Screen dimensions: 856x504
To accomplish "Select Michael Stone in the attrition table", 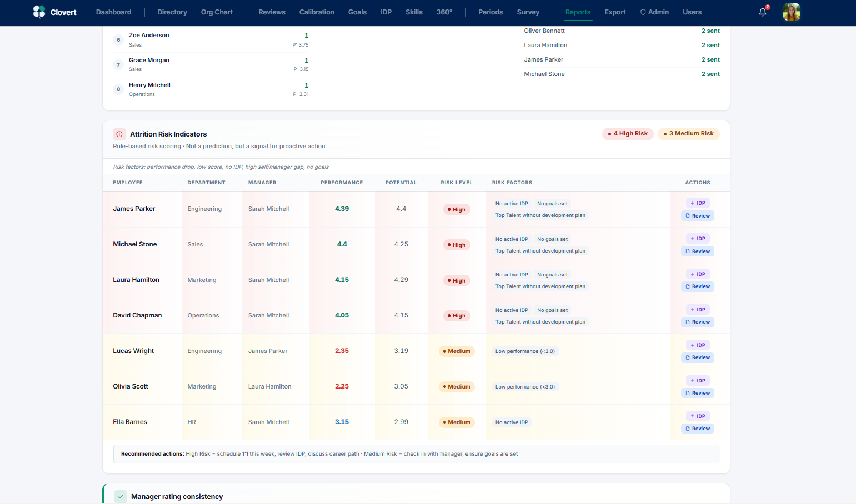I will tap(135, 244).
